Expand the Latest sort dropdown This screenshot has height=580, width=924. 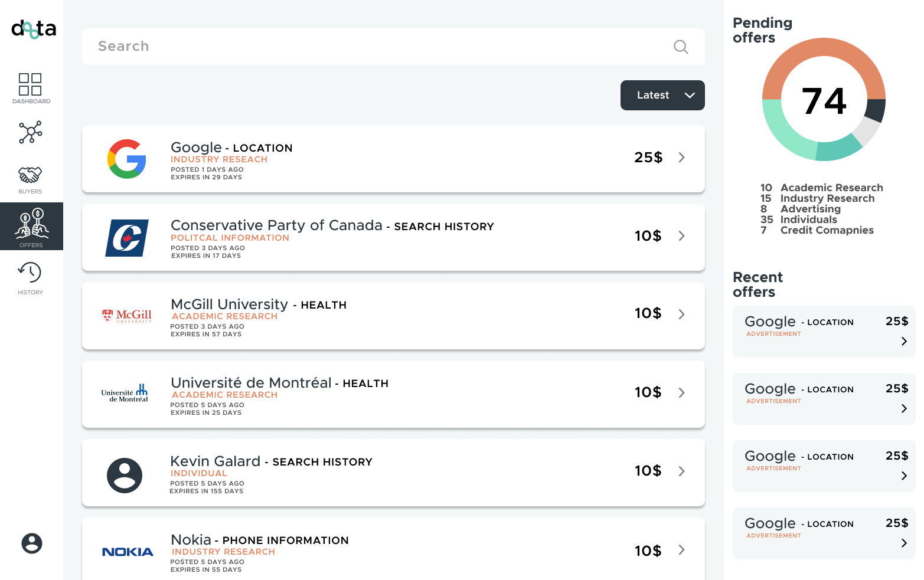(662, 95)
